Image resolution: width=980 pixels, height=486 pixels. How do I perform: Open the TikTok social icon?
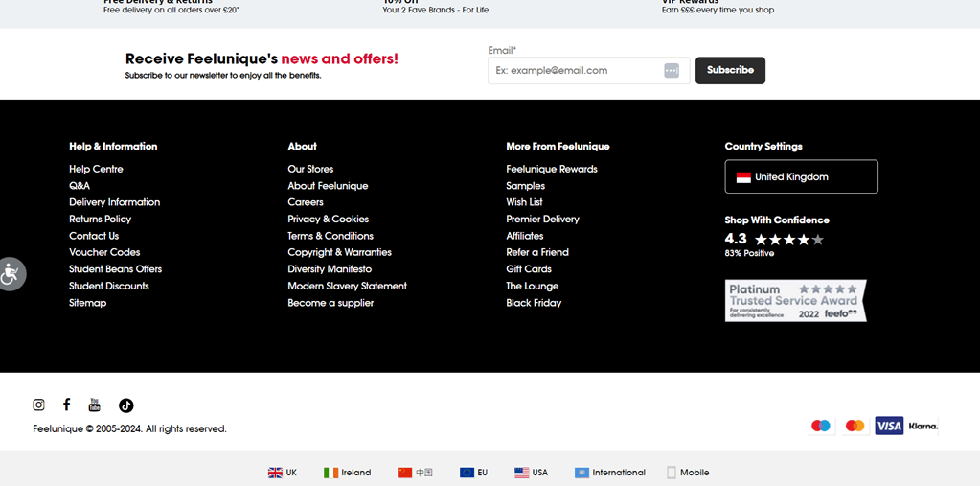tap(126, 405)
